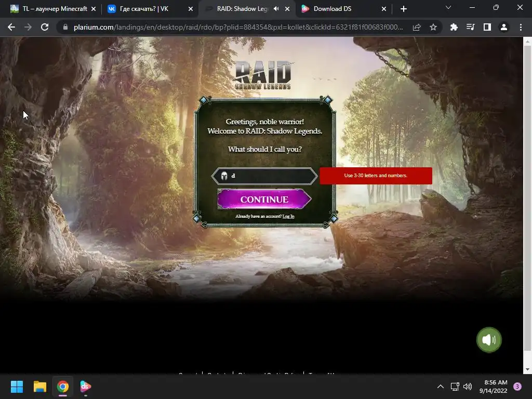This screenshot has height=399, width=532.
Task: Open the DS app from taskbar
Action: click(x=86, y=387)
